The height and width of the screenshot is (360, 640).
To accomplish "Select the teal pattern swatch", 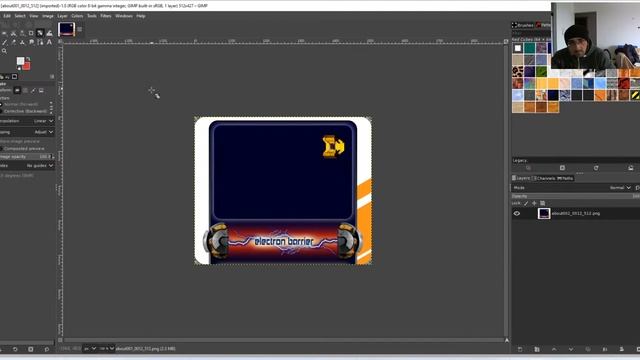I will point(530,48).
